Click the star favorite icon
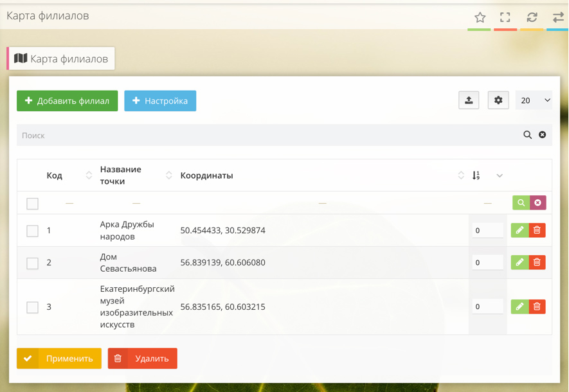Viewport: 569px width, 392px height. tap(480, 17)
